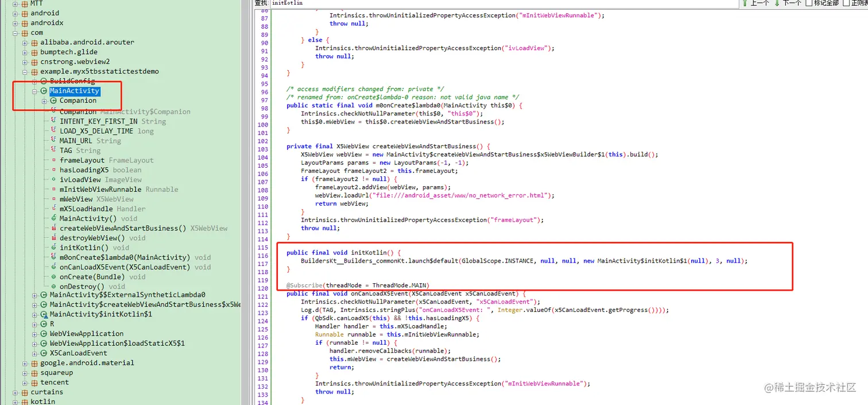Tick the regex (正则) checkbox in the search bar
Screen dimensions: 868x405
pyautogui.click(x=847, y=3)
